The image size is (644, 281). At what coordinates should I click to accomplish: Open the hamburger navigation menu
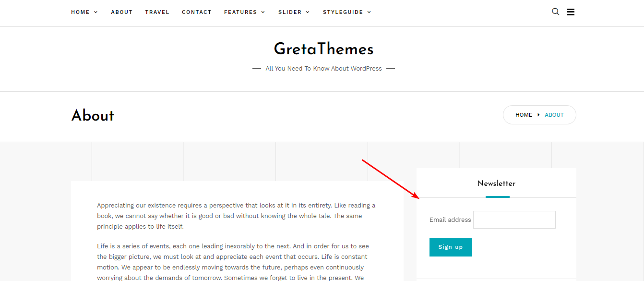(570, 12)
